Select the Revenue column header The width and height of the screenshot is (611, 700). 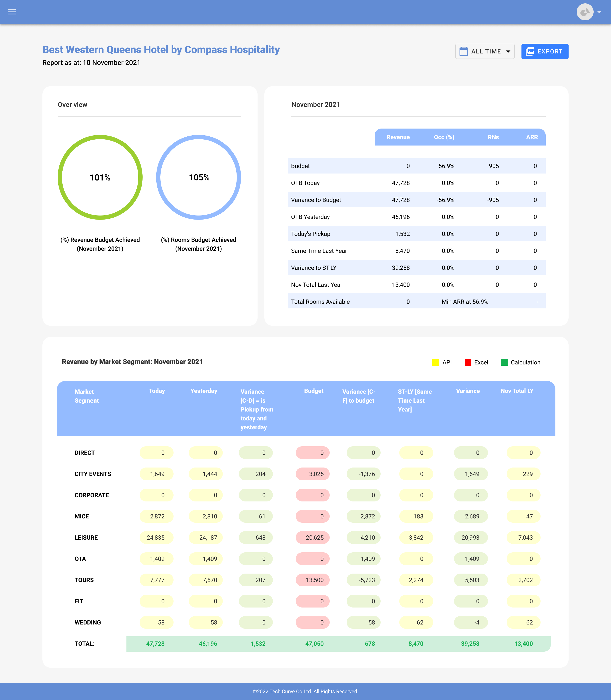tap(398, 137)
